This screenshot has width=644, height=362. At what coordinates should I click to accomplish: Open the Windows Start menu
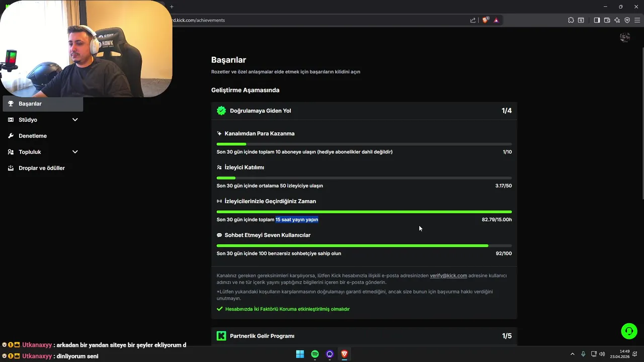point(300,354)
